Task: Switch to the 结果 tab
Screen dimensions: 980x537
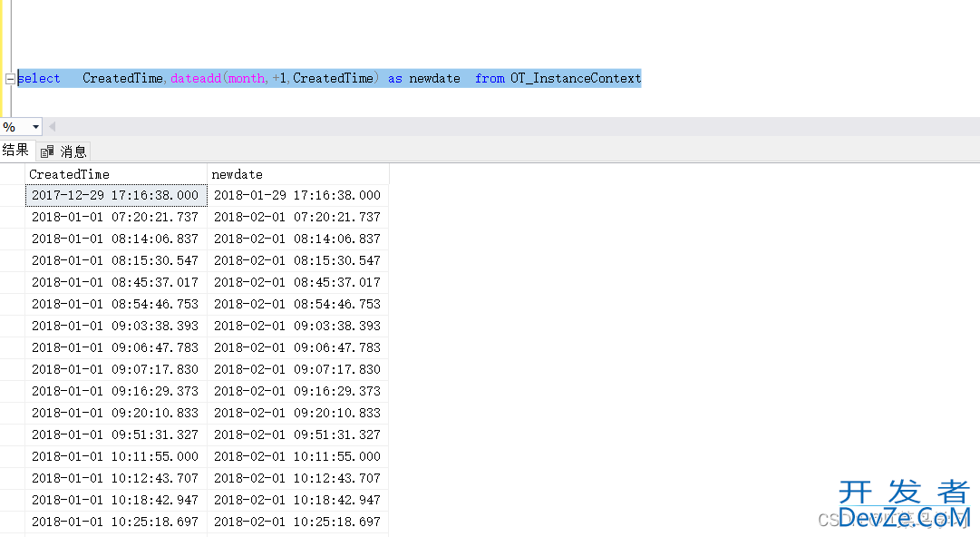Action: tap(15, 150)
